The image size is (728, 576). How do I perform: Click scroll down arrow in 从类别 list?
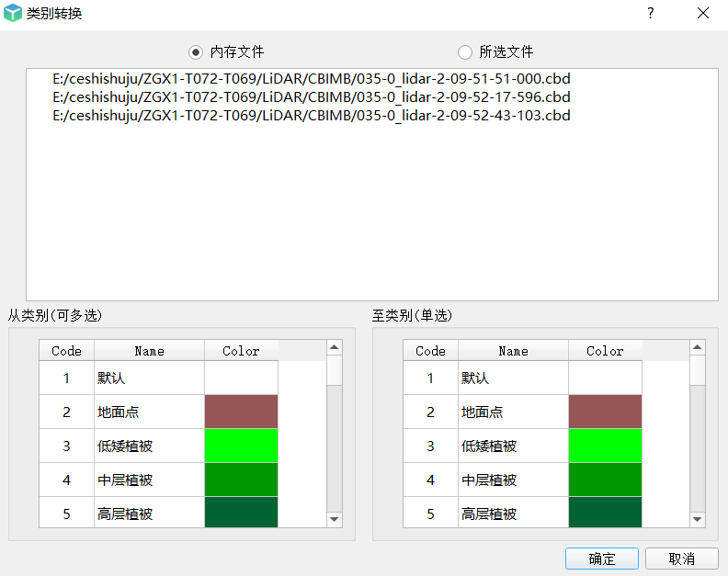pyautogui.click(x=335, y=519)
